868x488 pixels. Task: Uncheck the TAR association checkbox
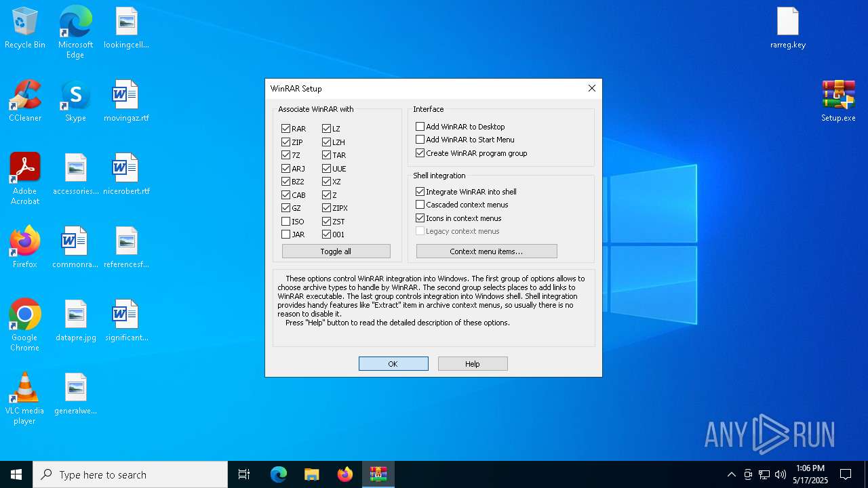[x=326, y=155]
